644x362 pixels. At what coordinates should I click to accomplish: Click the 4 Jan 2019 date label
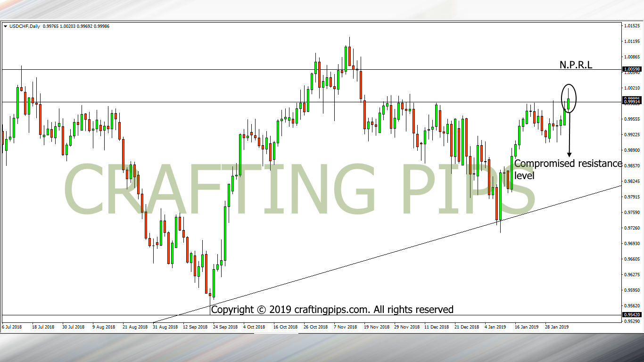click(x=496, y=327)
